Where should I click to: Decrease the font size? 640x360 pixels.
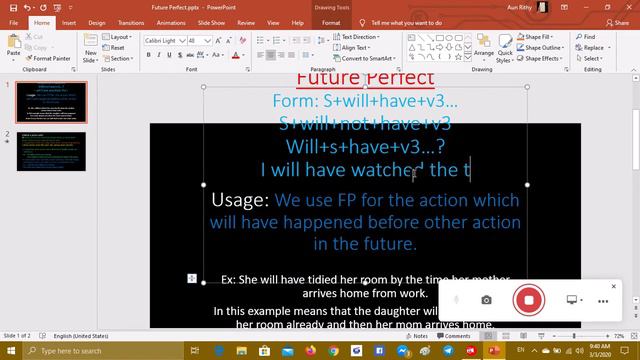click(229, 40)
